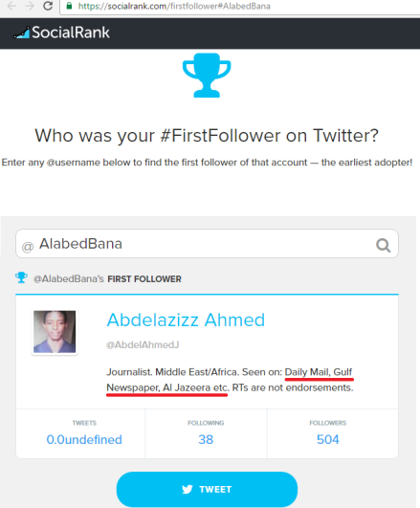The image size is (420, 508).
Task: Click the green padlock security icon
Action: (x=69, y=6)
